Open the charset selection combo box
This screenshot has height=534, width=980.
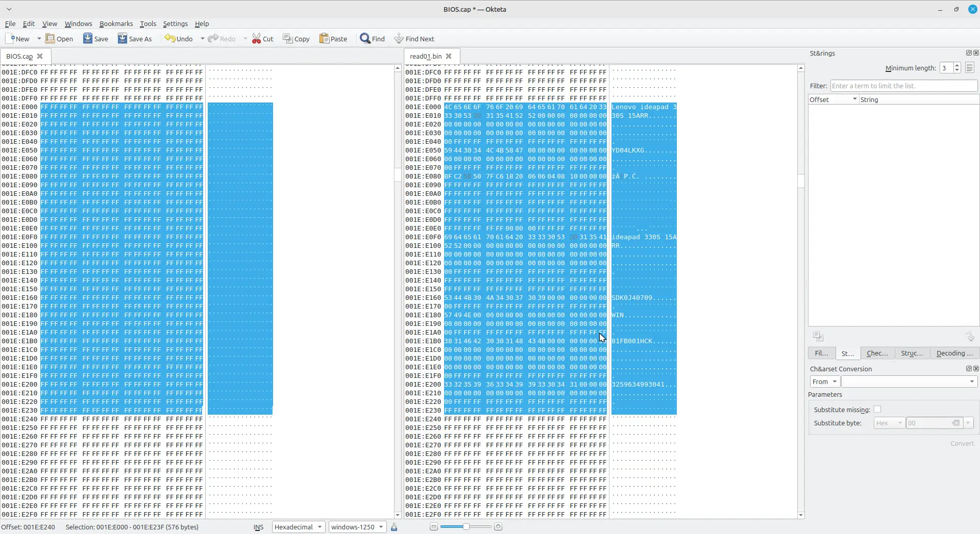(x=909, y=382)
